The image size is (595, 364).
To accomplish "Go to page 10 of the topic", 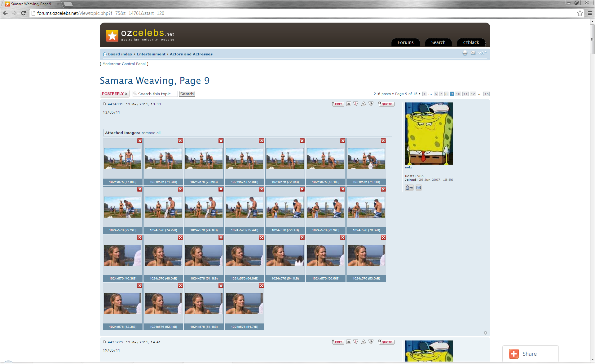I will click(x=458, y=94).
